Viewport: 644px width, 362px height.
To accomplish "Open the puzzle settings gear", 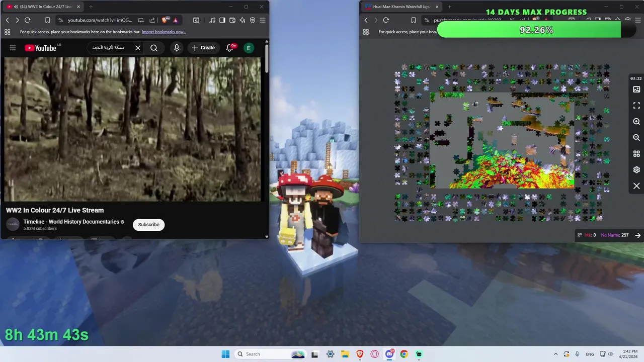I will [x=636, y=170].
